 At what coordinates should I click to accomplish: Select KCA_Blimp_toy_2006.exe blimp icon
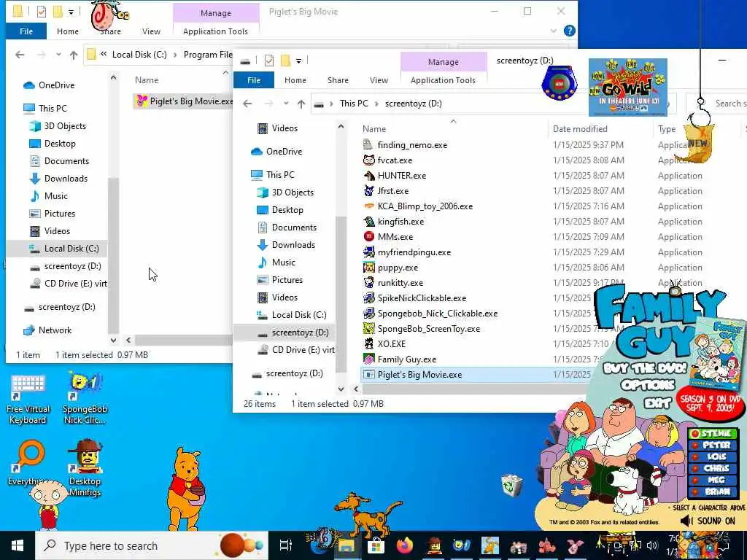368,206
